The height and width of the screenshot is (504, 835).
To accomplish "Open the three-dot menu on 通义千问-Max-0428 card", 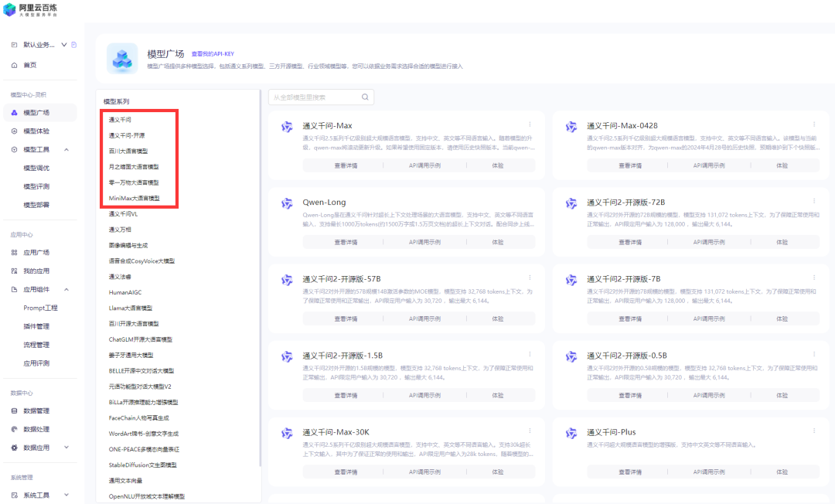I will click(814, 124).
